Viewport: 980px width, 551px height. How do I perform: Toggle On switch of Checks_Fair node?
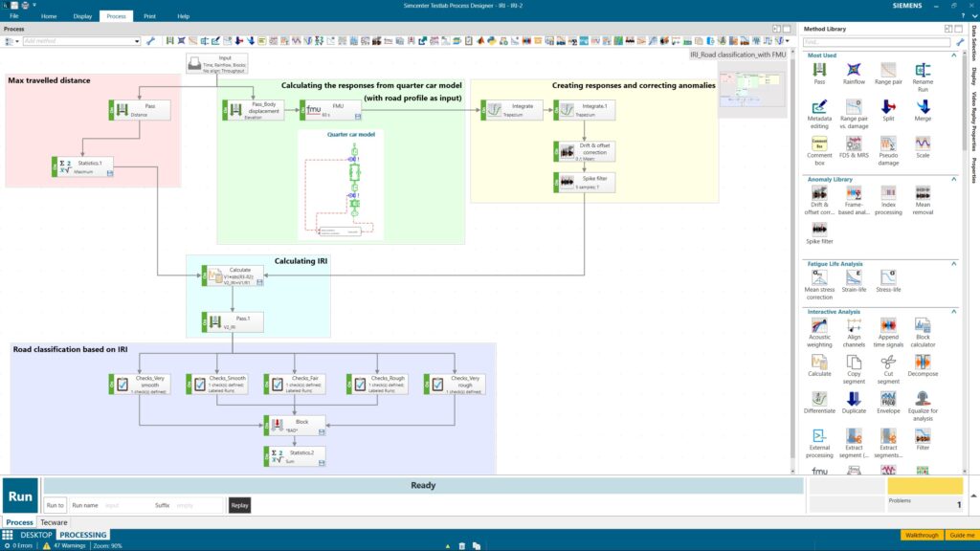coord(266,385)
